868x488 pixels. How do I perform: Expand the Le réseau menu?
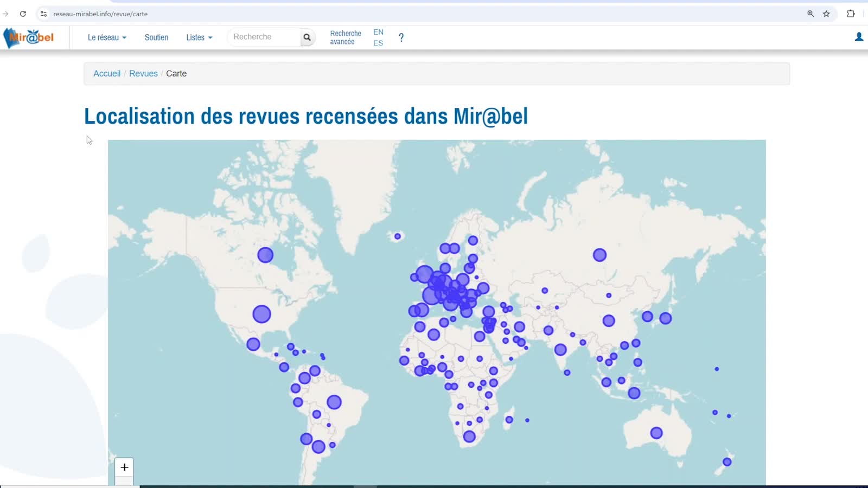coord(107,37)
